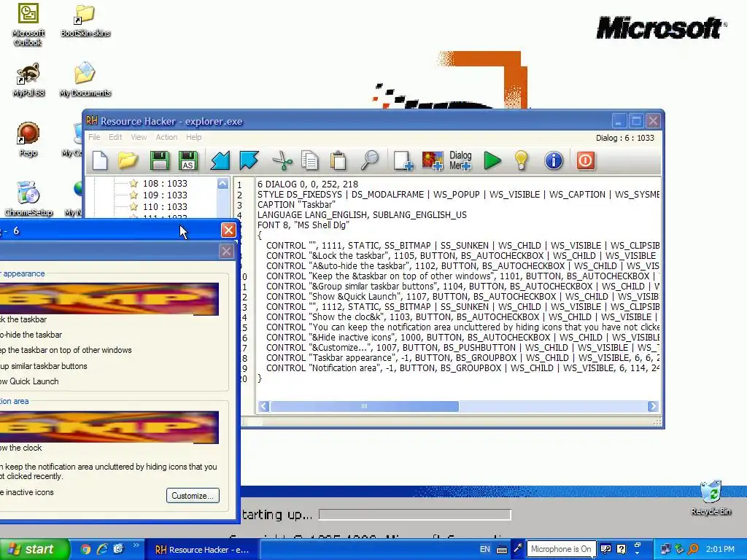Click the 'Microphone is On' label

[x=561, y=549]
